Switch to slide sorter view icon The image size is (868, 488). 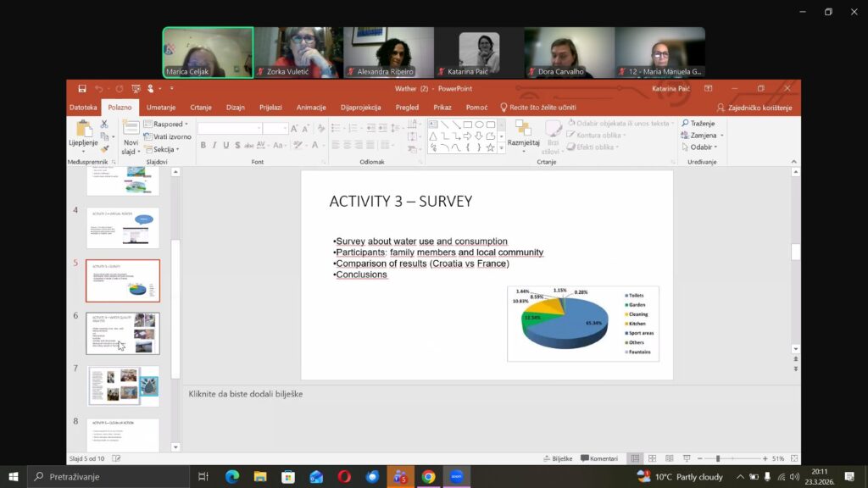pyautogui.click(x=652, y=458)
